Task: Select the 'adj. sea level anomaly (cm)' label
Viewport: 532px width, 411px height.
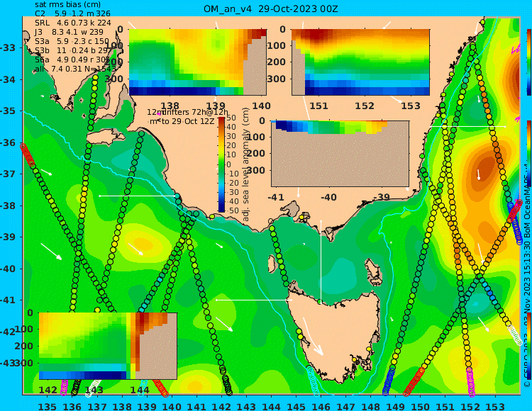Action: click(246, 164)
